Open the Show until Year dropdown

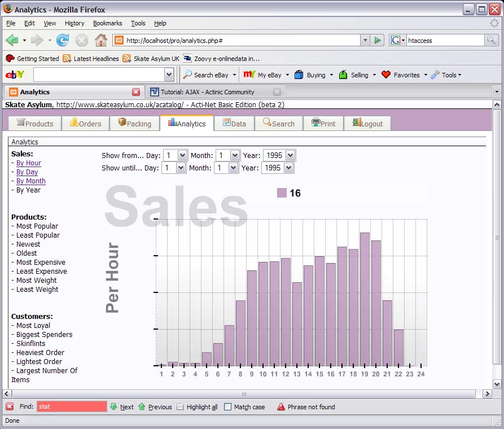(289, 168)
